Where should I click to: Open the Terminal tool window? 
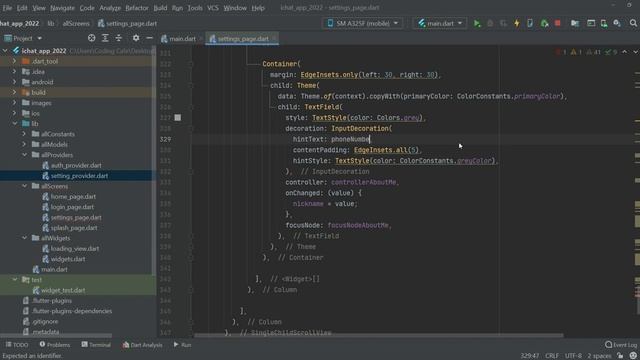pyautogui.click(x=96, y=345)
